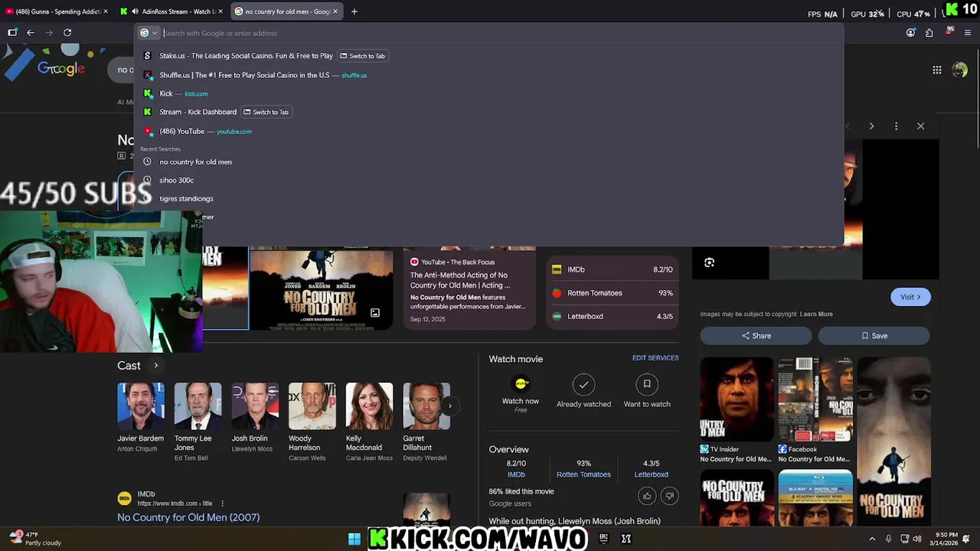Click the Visit button

point(910,297)
